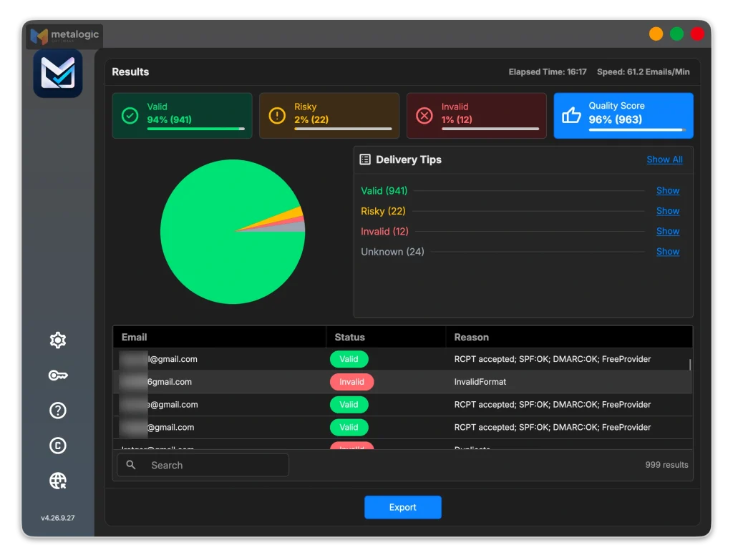The image size is (733, 560).
Task: Click the green maximize window button
Action: coord(676,34)
